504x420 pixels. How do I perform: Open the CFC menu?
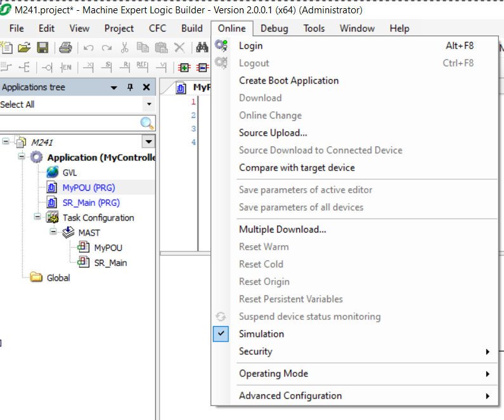pos(157,29)
